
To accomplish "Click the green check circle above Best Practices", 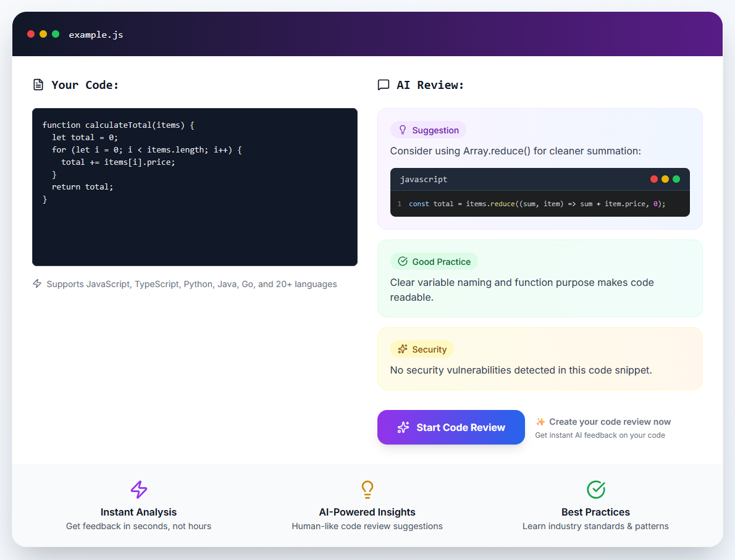I will [x=595, y=489].
